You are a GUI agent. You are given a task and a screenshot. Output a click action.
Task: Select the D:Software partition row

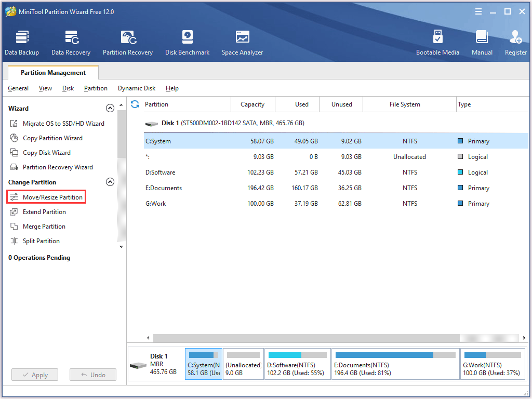click(336, 172)
